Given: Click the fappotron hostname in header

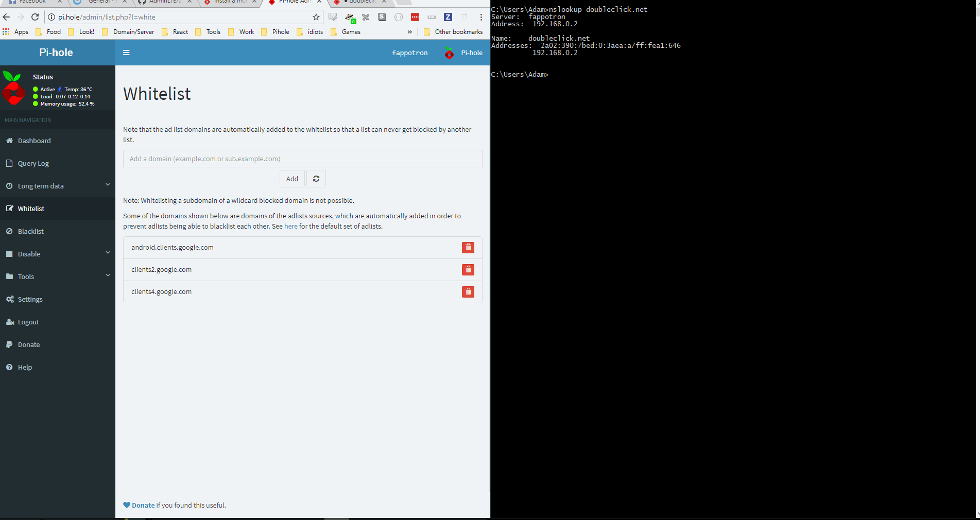Looking at the screenshot, I should pos(410,53).
